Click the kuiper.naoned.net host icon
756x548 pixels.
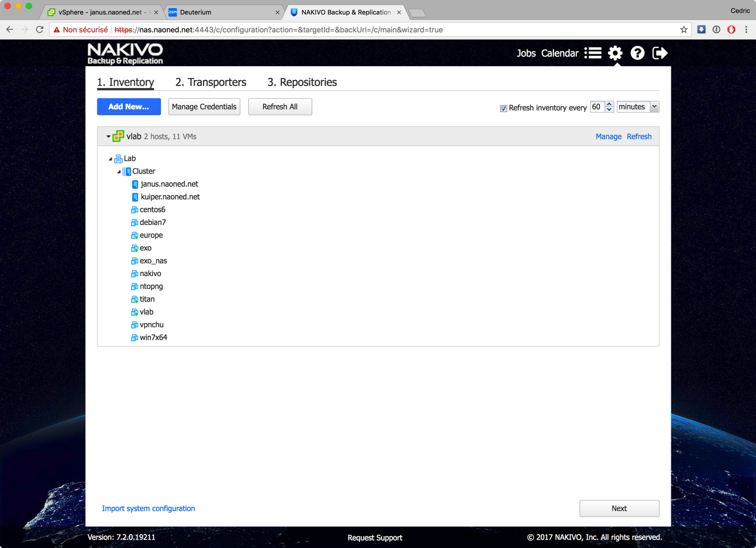(135, 197)
